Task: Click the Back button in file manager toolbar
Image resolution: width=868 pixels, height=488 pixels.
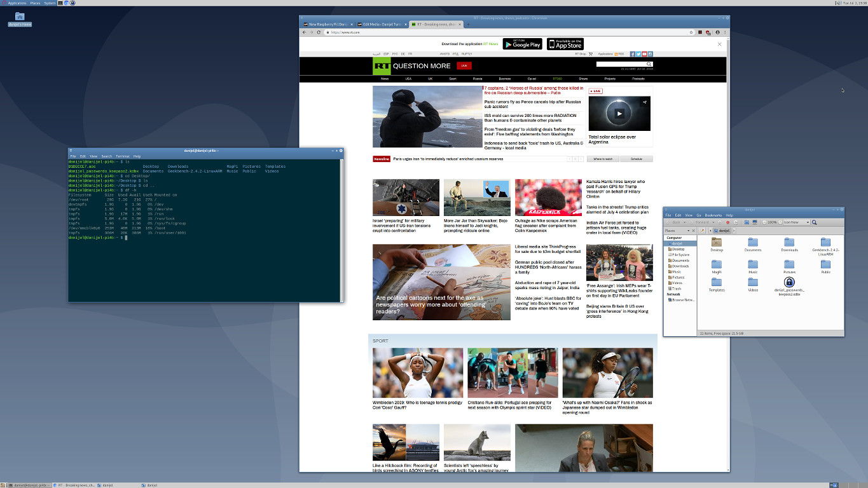Action: pyautogui.click(x=675, y=222)
